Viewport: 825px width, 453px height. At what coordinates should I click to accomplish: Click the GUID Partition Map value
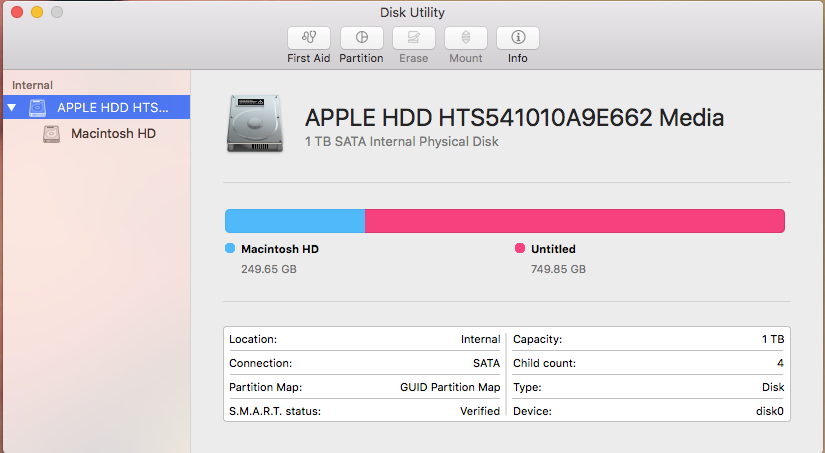(450, 387)
